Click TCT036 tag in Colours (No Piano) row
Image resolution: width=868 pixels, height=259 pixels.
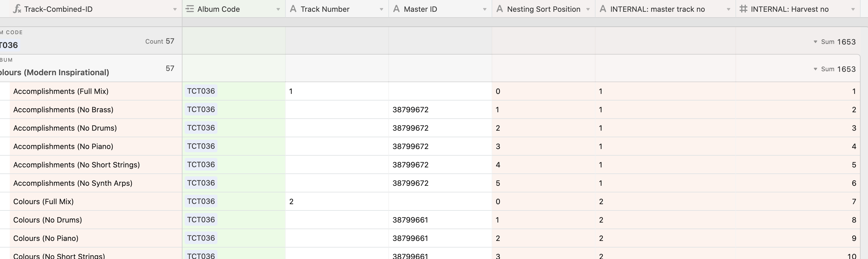(x=201, y=238)
